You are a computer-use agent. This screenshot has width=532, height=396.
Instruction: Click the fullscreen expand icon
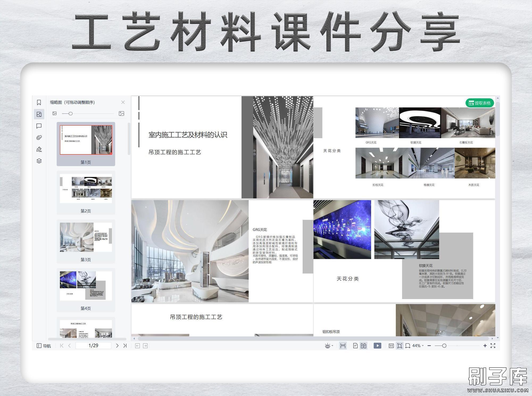(x=493, y=346)
